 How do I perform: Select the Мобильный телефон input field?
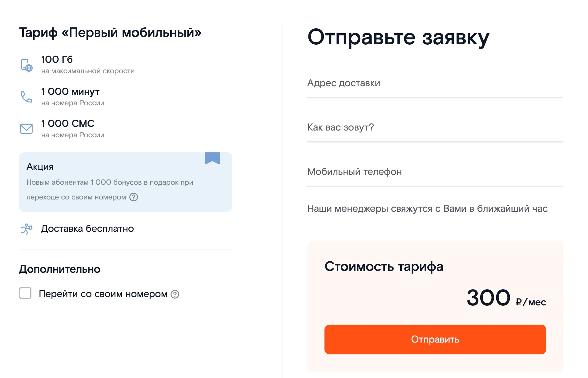[435, 172]
